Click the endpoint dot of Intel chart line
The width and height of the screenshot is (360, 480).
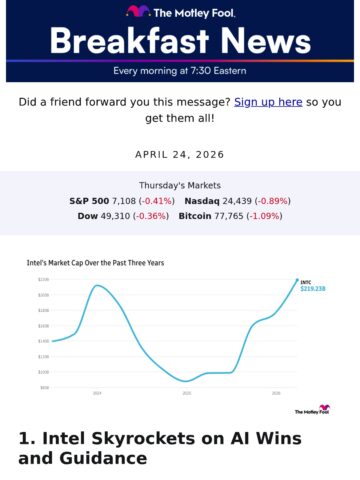[297, 280]
